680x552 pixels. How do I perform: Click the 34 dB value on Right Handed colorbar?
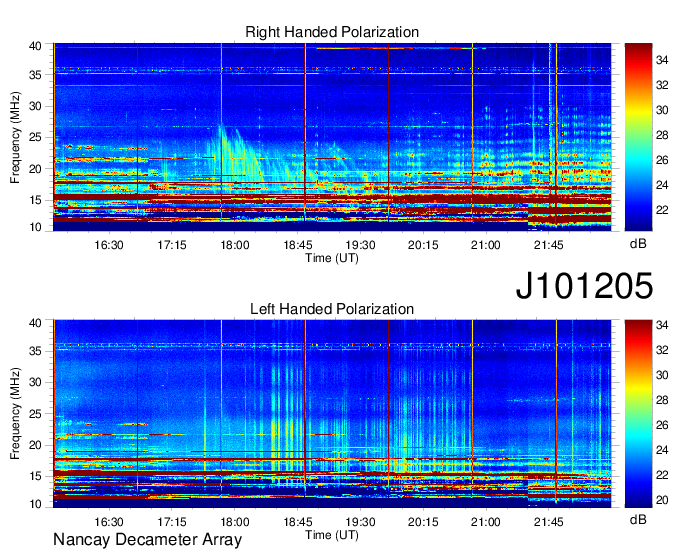(662, 60)
